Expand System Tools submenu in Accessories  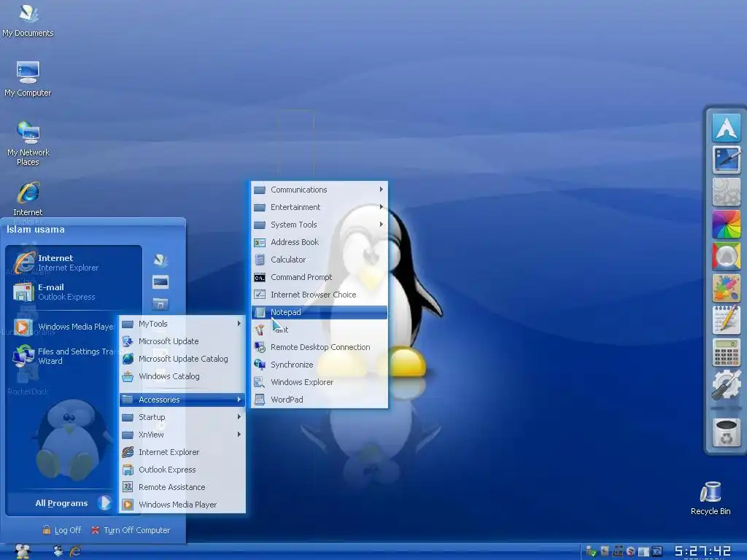pyautogui.click(x=320, y=225)
